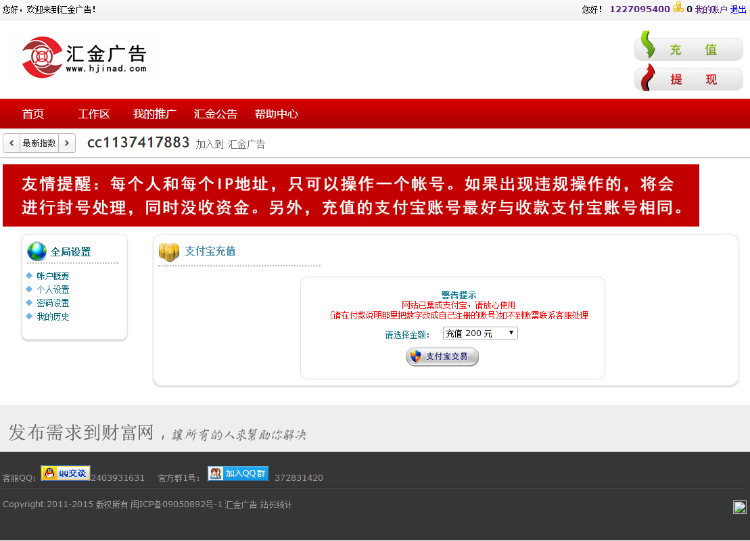Click the QQ交谈 chat icon button
This screenshot has height=541, width=750.
[66, 473]
